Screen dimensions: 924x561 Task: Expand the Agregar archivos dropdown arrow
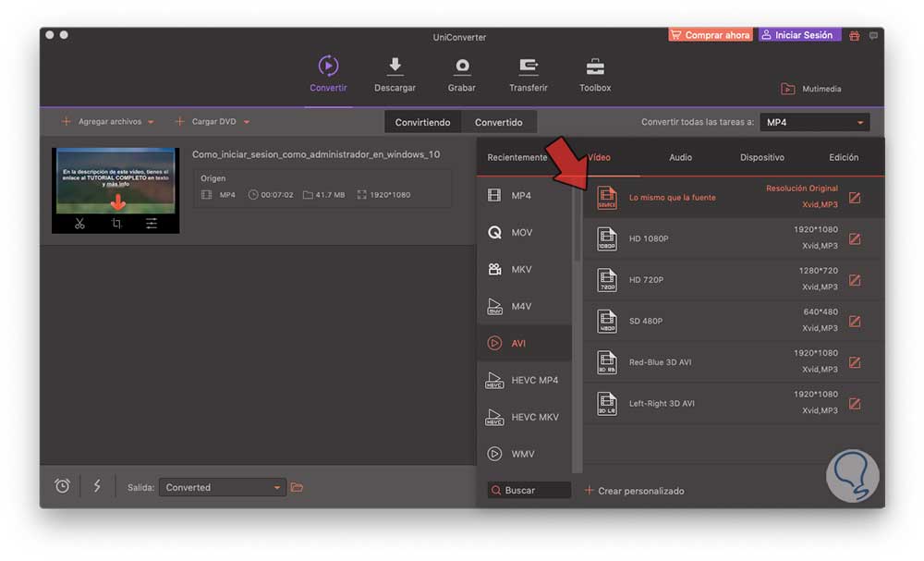151,122
